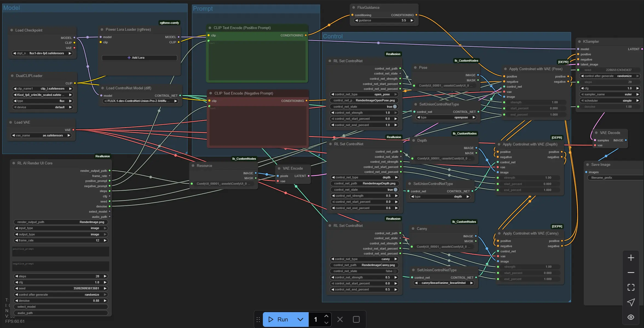Adjust the RL AI Render denoise 0.88 value
Image resolution: width=644 pixels, height=328 pixels.
[x=61, y=301]
